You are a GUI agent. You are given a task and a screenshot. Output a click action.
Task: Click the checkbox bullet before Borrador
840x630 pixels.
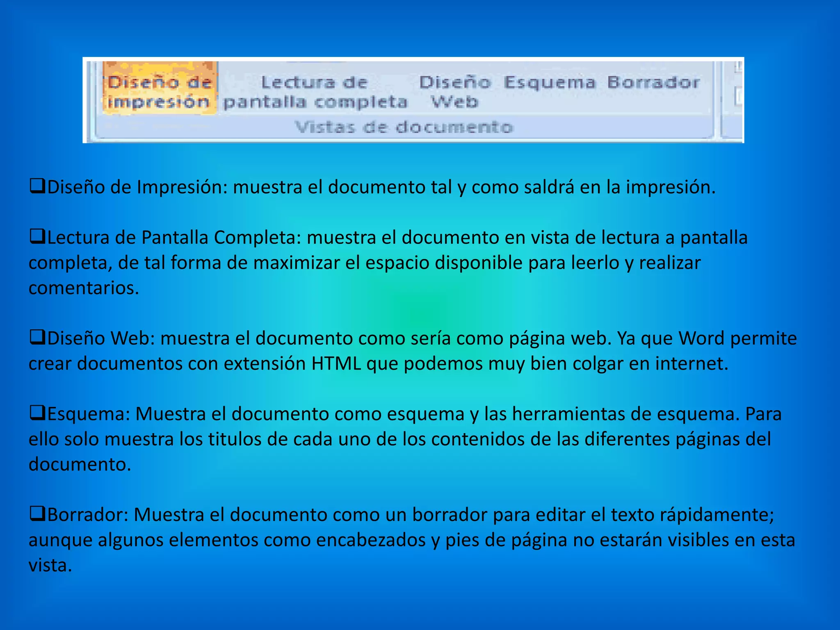pyautogui.click(x=37, y=514)
